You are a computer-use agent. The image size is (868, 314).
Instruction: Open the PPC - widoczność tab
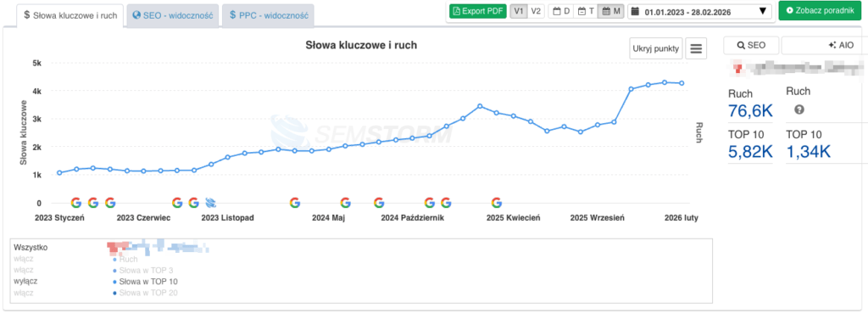click(269, 15)
